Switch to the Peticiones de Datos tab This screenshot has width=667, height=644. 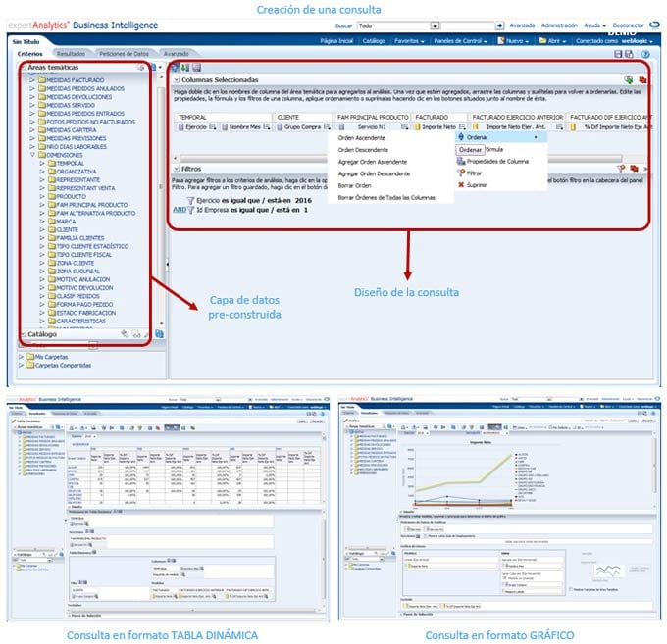pyautogui.click(x=124, y=54)
